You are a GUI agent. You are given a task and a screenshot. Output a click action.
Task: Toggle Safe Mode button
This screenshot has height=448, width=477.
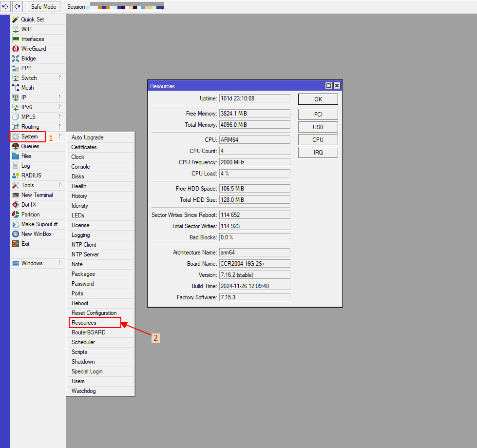click(43, 7)
